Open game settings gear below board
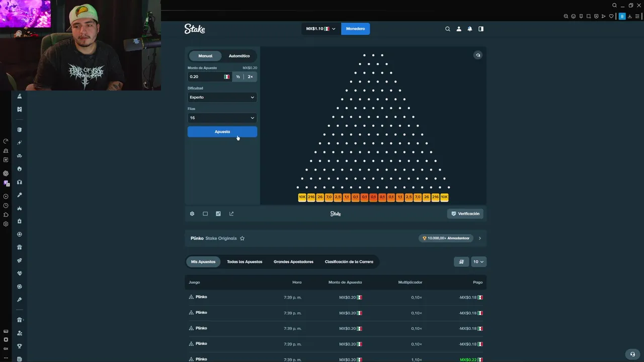The width and height of the screenshot is (644, 362). click(x=192, y=214)
